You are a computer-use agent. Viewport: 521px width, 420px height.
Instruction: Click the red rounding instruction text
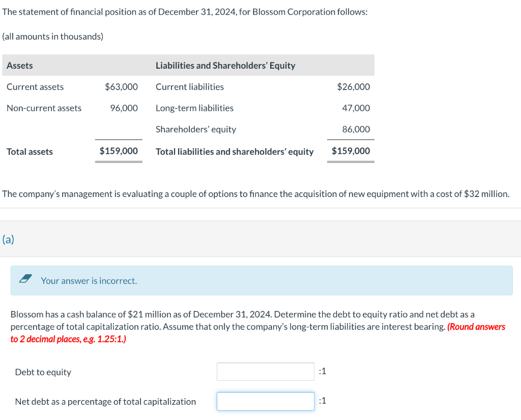(x=257, y=333)
